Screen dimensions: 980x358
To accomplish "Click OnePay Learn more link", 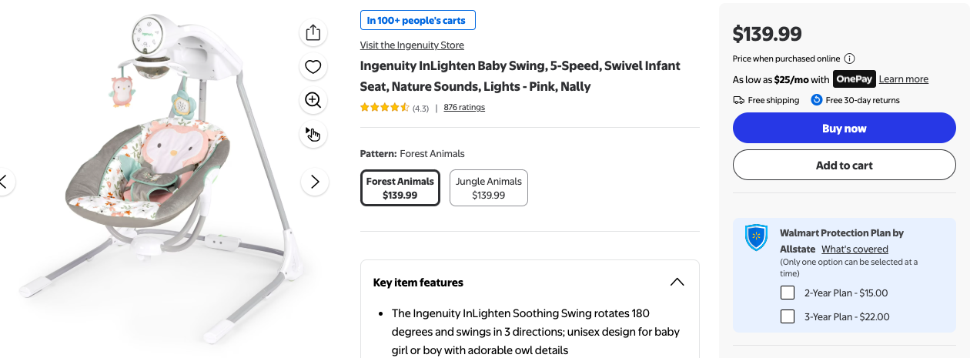I will 903,79.
